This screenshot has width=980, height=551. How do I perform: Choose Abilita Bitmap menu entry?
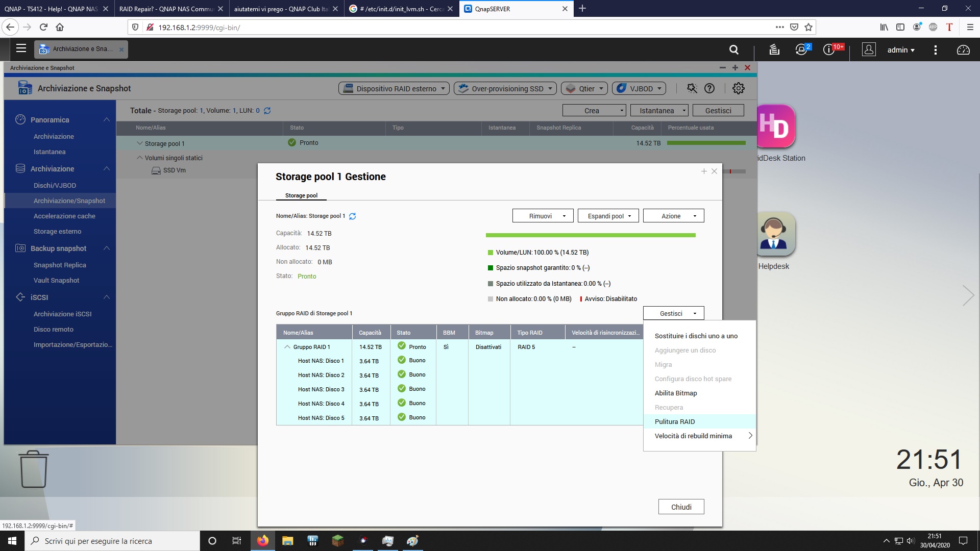[x=676, y=393]
